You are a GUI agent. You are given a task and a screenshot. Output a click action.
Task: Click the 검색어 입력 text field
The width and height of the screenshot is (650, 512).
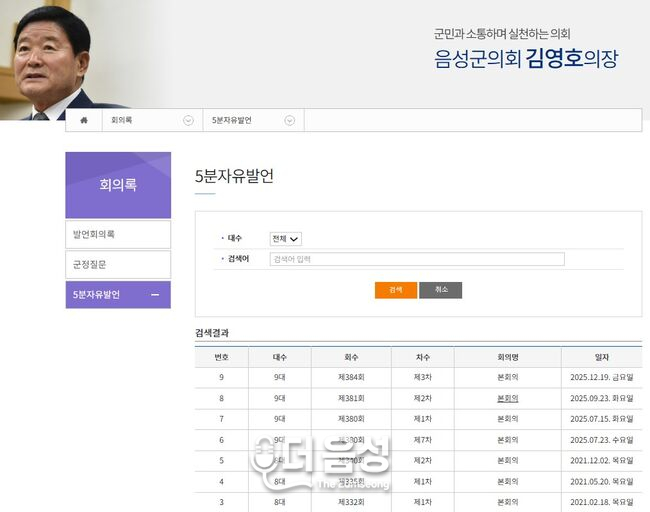pos(416,259)
